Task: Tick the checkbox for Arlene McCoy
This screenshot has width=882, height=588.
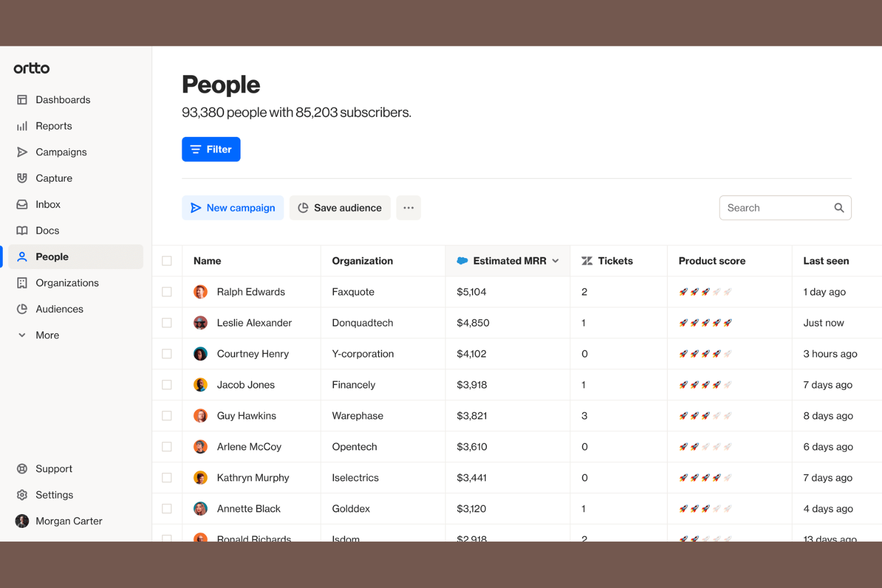Action: (167, 447)
